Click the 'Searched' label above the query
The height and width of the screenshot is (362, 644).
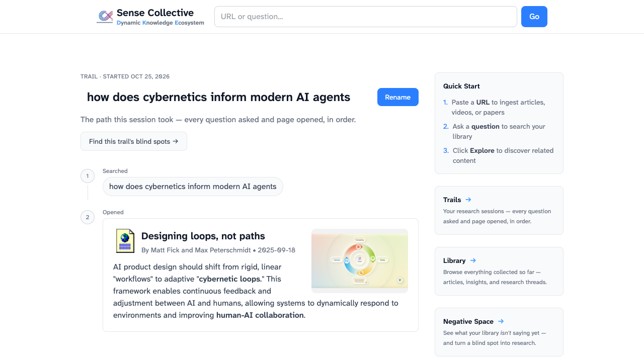[x=115, y=171]
